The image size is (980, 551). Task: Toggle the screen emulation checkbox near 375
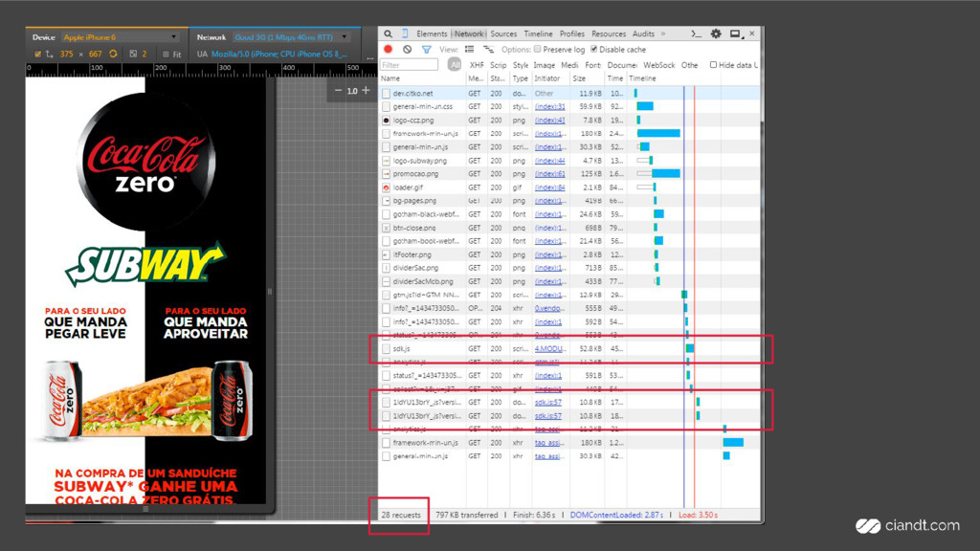[38, 55]
